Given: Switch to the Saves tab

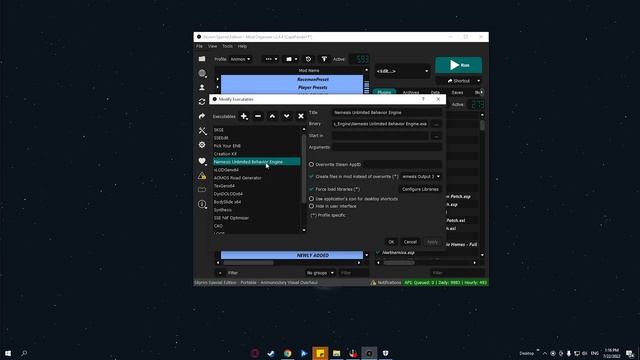Looking at the screenshot, I should pos(457,93).
